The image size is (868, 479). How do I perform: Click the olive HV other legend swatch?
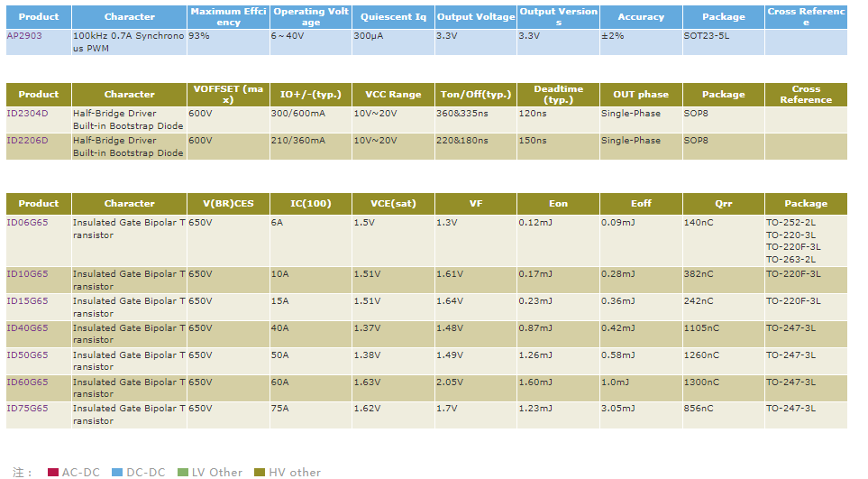tap(260, 472)
